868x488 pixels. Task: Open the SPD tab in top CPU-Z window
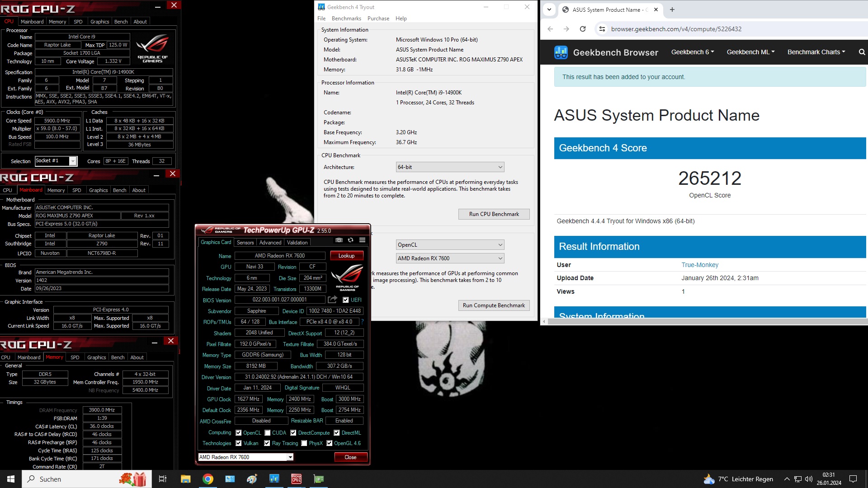78,22
